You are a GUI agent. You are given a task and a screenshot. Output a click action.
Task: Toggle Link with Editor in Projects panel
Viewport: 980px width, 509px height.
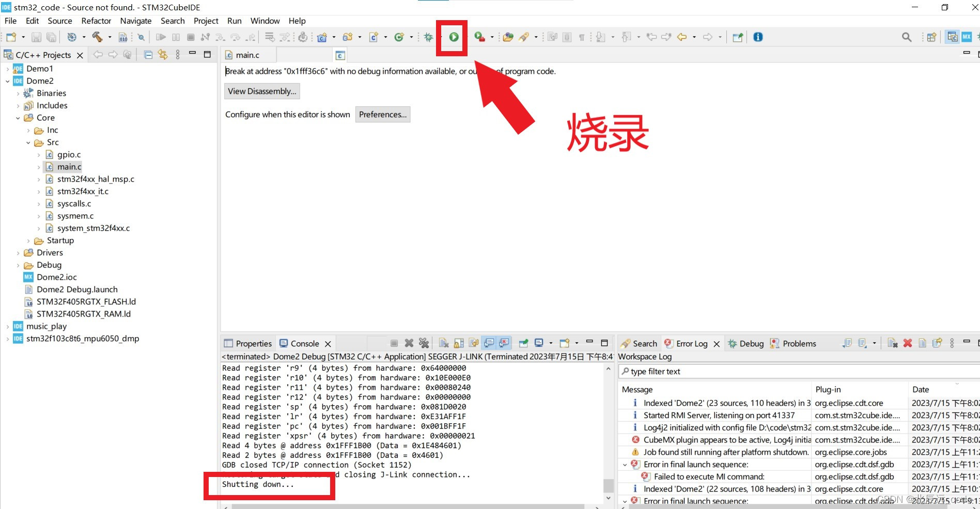(x=163, y=55)
